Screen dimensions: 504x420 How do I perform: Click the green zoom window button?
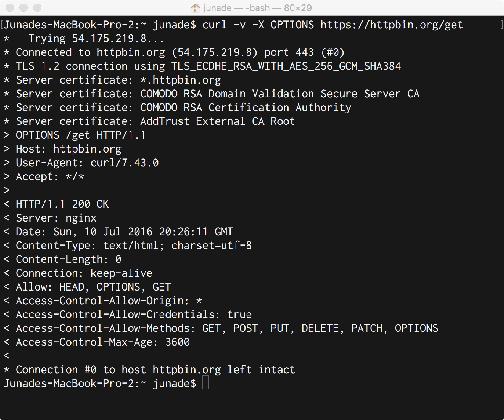click(x=37, y=8)
